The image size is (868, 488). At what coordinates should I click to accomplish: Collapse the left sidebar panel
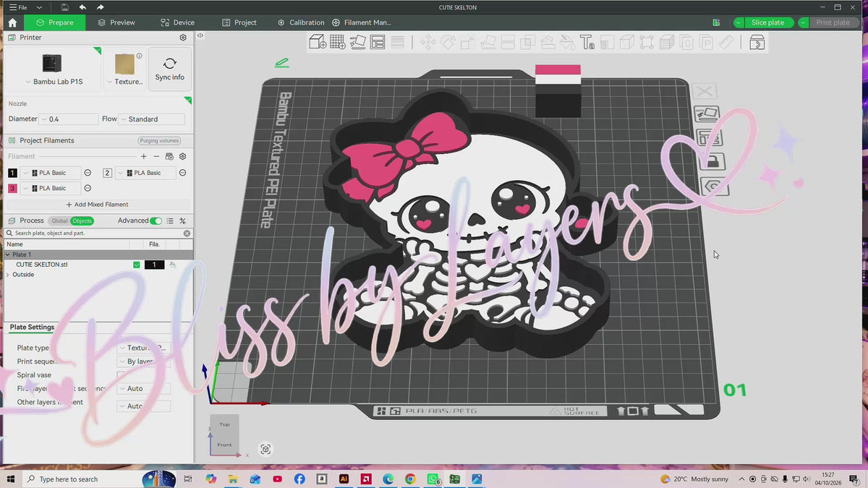[200, 35]
